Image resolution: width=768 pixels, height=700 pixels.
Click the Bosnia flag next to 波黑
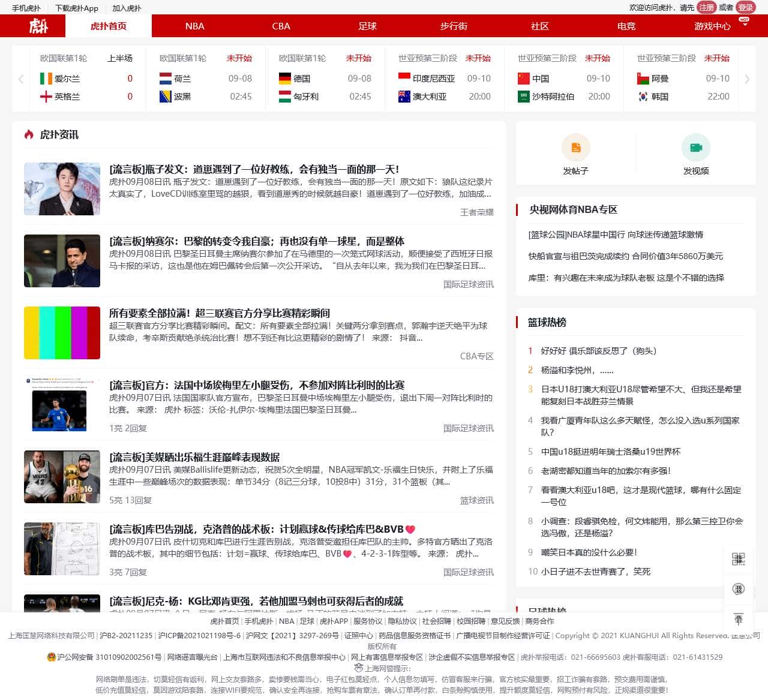[x=165, y=97]
